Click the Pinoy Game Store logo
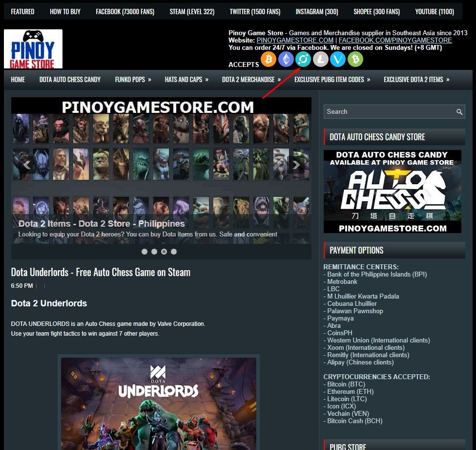 point(33,49)
